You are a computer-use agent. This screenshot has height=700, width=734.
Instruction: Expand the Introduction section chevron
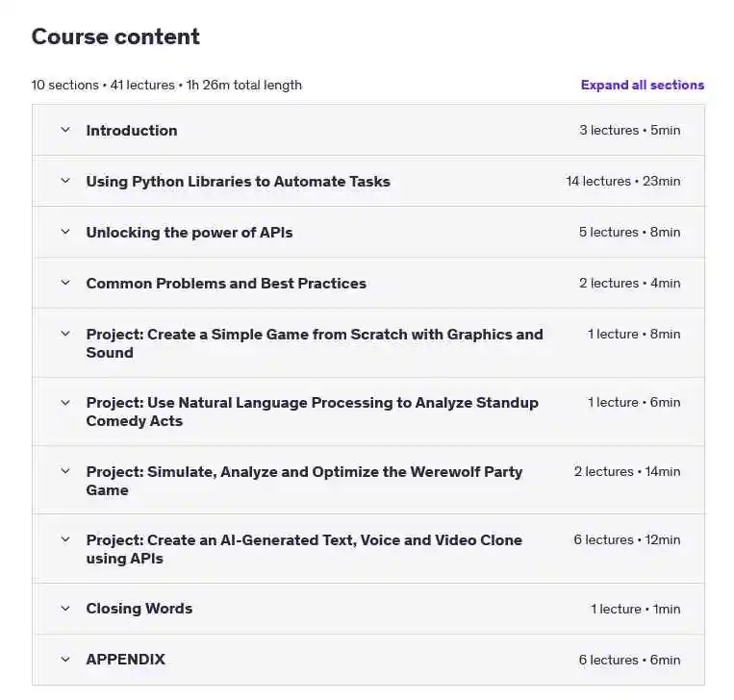[x=65, y=130]
